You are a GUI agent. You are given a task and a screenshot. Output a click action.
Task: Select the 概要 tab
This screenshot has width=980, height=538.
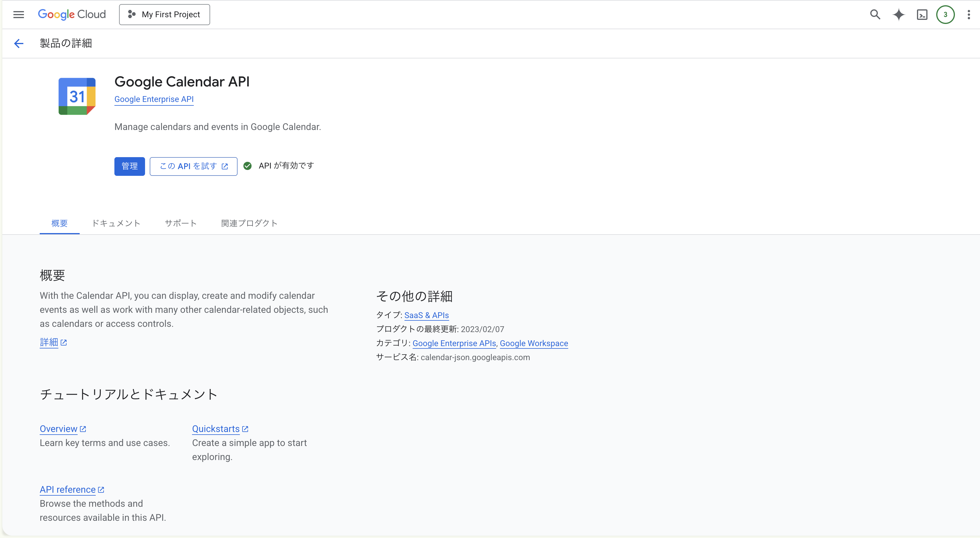[60, 223]
